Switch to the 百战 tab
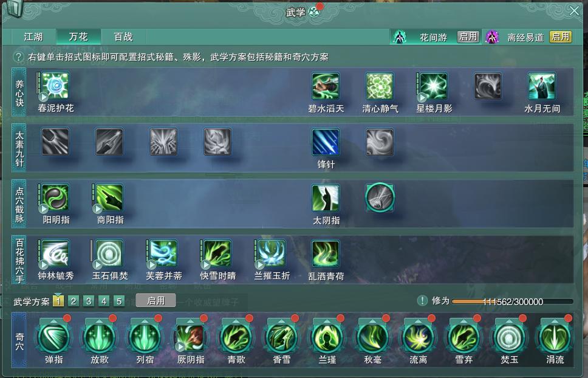588x378 pixels. (x=124, y=36)
